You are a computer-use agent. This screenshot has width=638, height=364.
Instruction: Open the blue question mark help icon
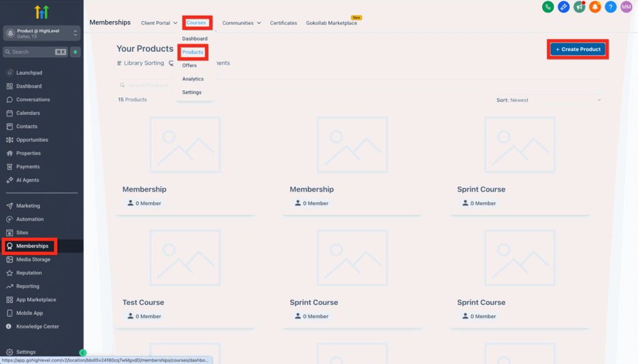(x=611, y=7)
